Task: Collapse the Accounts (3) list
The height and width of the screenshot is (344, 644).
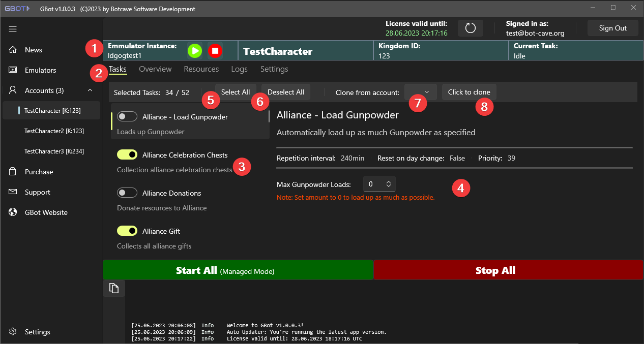Action: pyautogui.click(x=90, y=90)
